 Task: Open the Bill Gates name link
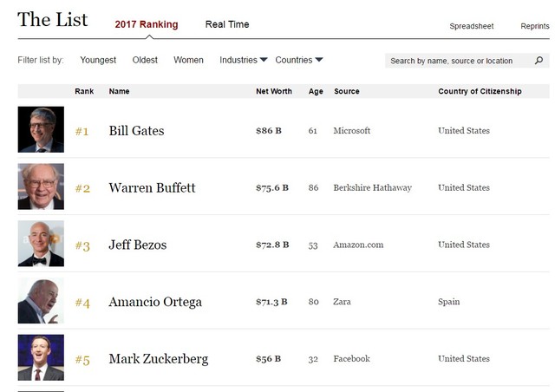coord(136,131)
